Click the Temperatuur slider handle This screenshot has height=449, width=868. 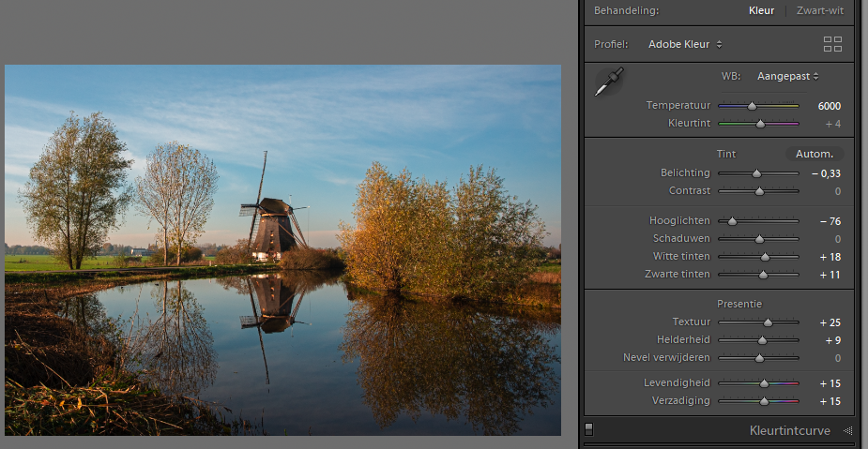coord(752,106)
